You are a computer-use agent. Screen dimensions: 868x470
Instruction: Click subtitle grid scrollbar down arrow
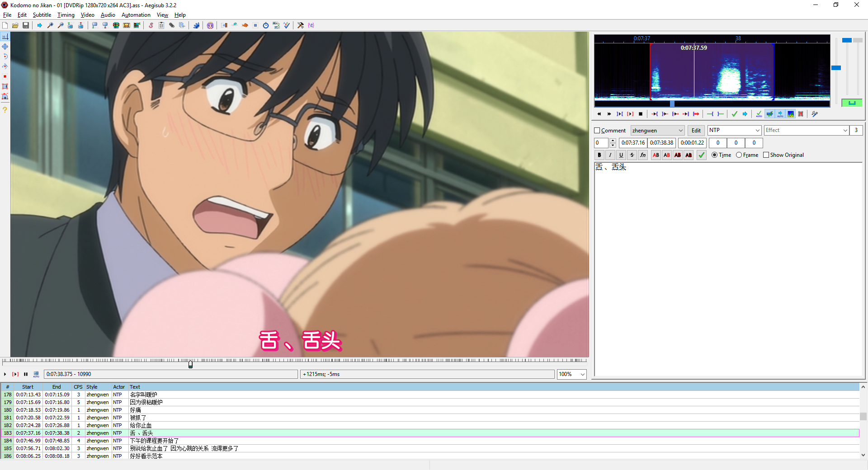[863, 455]
